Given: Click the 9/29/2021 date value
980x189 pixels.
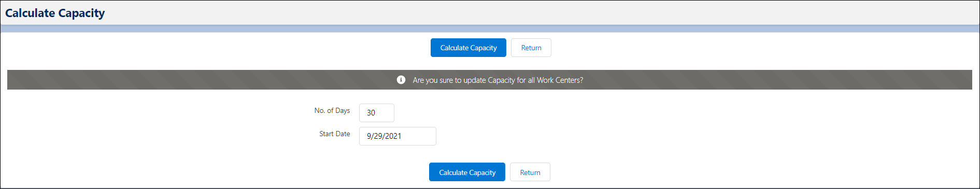Looking at the screenshot, I should click(x=384, y=136).
